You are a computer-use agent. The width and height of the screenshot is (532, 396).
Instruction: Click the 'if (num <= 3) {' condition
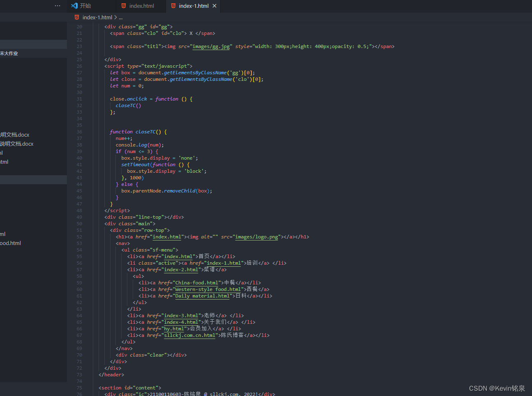137,151
